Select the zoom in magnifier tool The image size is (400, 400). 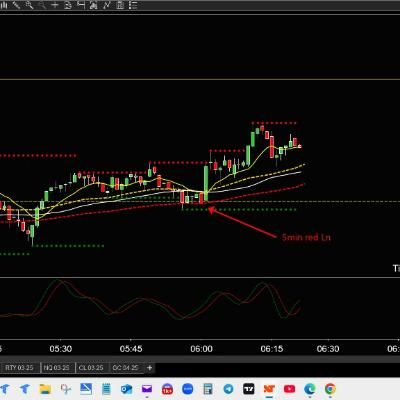click(x=29, y=5)
